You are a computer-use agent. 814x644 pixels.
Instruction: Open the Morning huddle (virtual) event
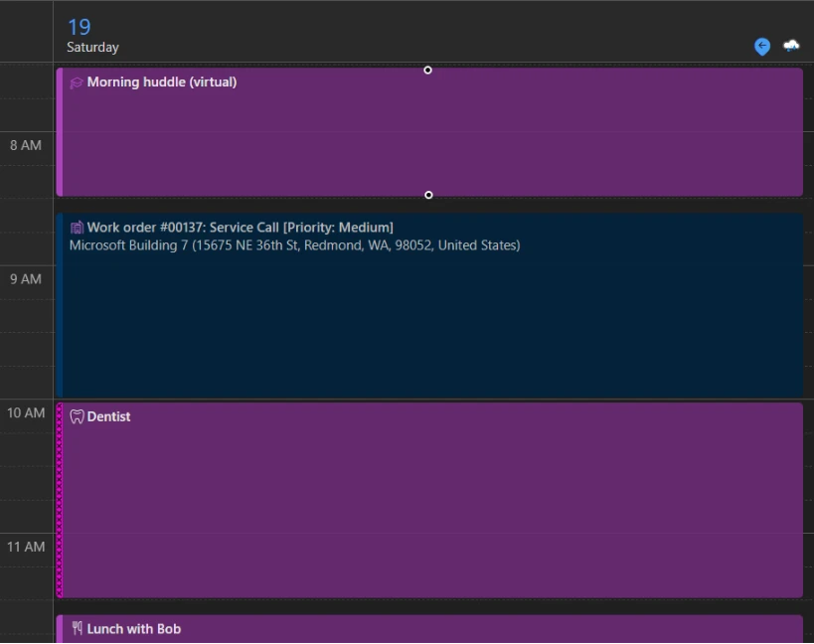[398, 129]
